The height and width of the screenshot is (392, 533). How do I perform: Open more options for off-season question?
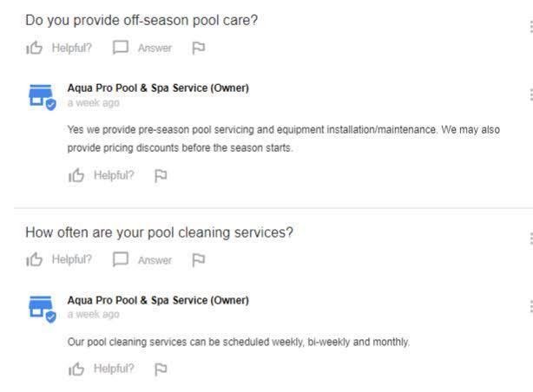point(530,26)
